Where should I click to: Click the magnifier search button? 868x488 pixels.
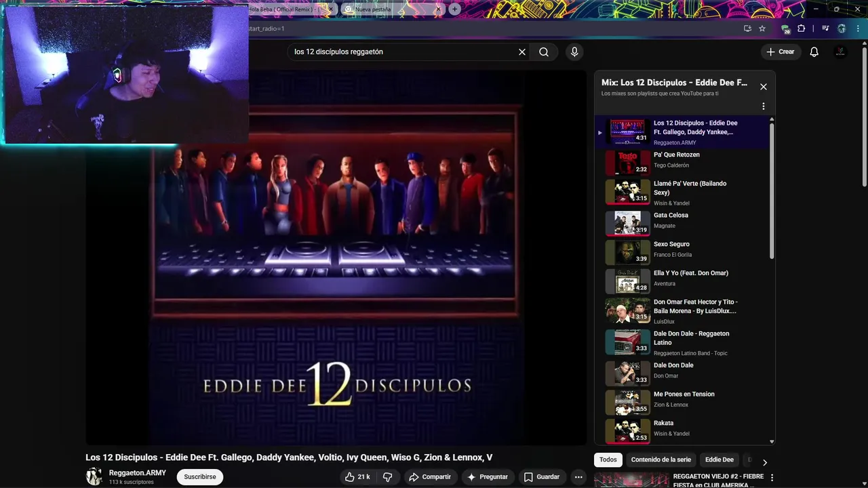(x=544, y=52)
